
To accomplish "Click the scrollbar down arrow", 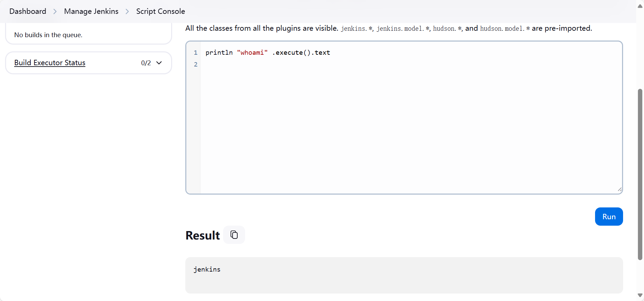I will tap(640, 295).
